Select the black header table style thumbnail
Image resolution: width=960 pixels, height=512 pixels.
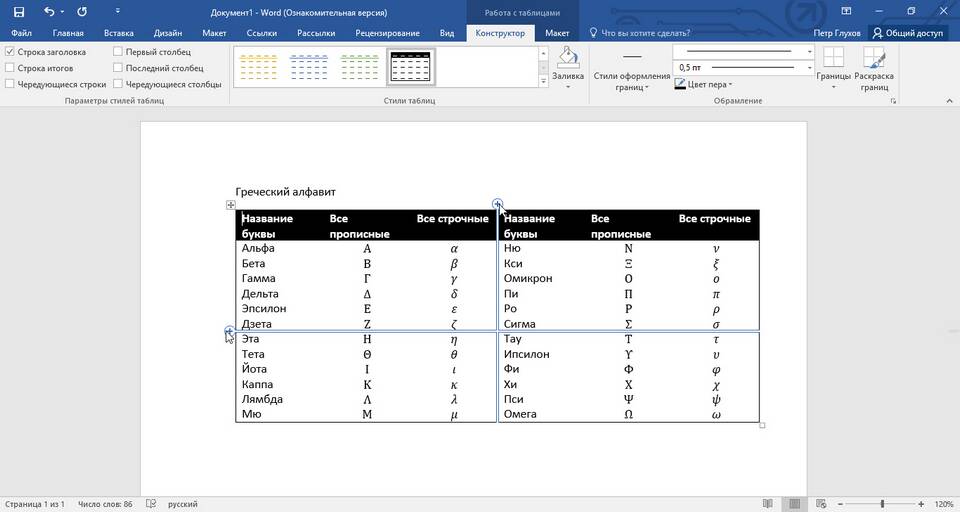(x=410, y=67)
